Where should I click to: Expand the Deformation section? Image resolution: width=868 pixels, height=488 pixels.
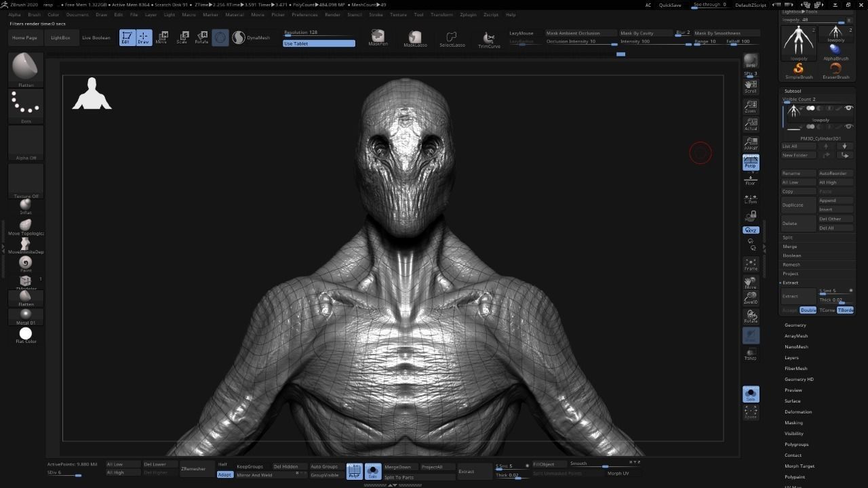797,412
